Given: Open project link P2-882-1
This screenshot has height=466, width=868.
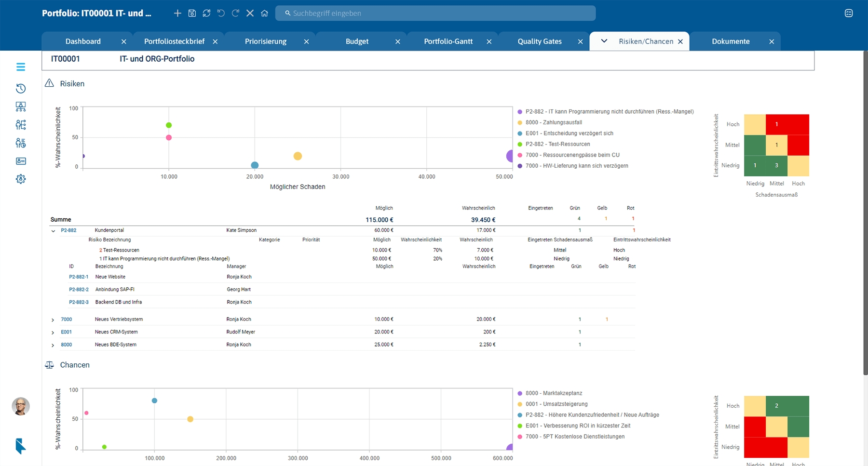Looking at the screenshot, I should click(x=79, y=277).
